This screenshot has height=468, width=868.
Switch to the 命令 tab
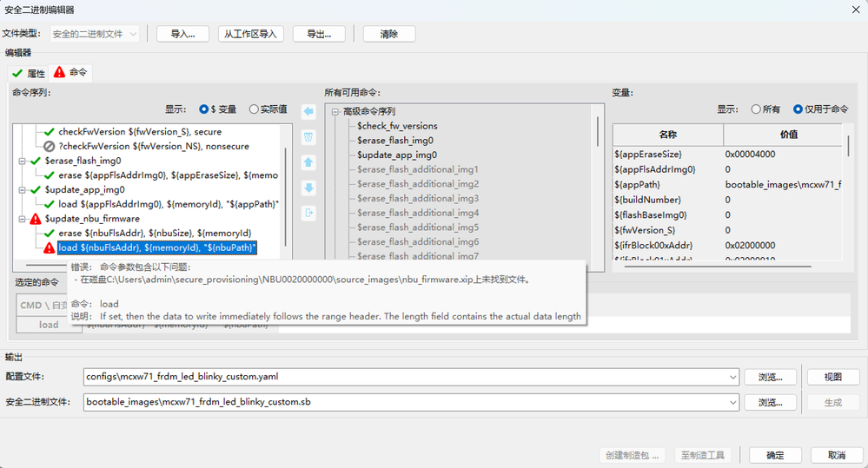(x=70, y=72)
